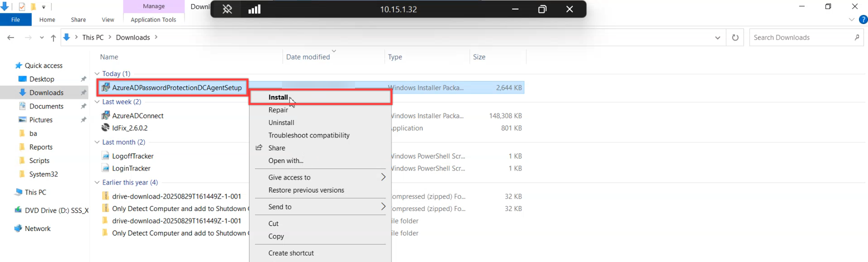Select the AzureADPasswordProtectionDCAgentSetup file

(176, 88)
